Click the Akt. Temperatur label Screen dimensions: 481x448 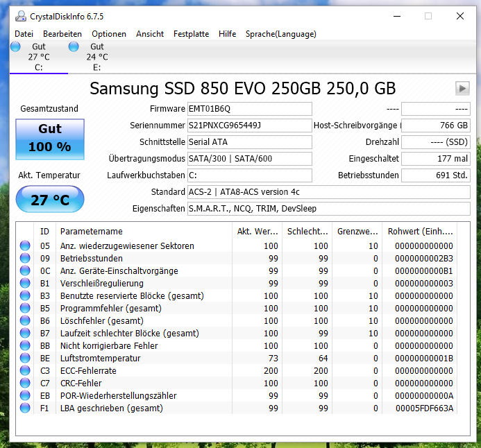(x=49, y=175)
